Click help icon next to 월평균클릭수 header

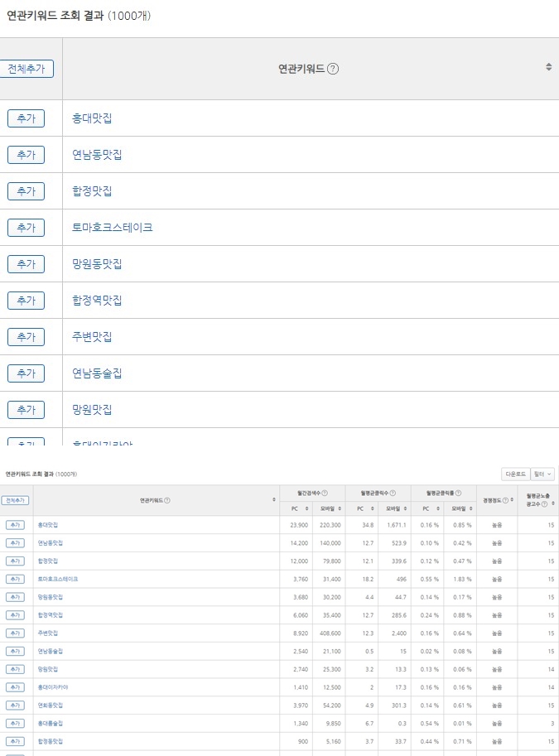(x=393, y=493)
